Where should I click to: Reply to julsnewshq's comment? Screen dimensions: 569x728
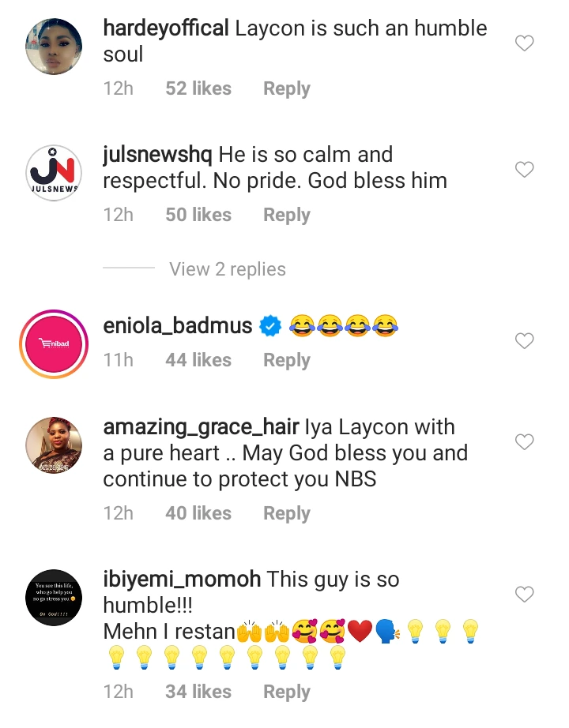tap(286, 215)
